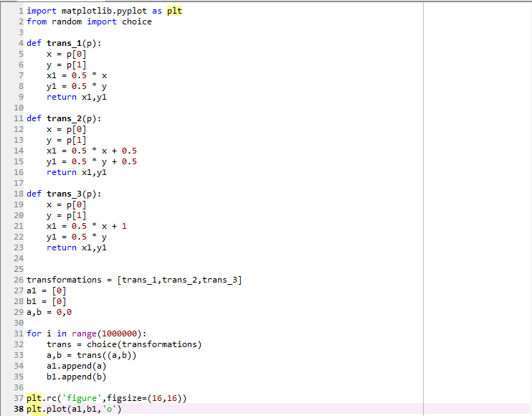Click the 'y1' variable on line 15

[x=52, y=161]
